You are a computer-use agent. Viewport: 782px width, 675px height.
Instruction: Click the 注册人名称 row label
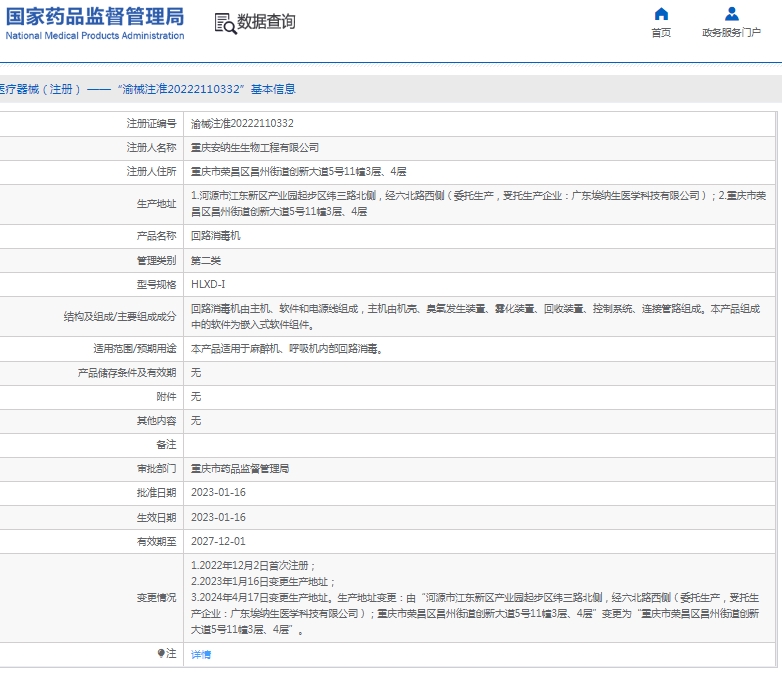click(152, 148)
